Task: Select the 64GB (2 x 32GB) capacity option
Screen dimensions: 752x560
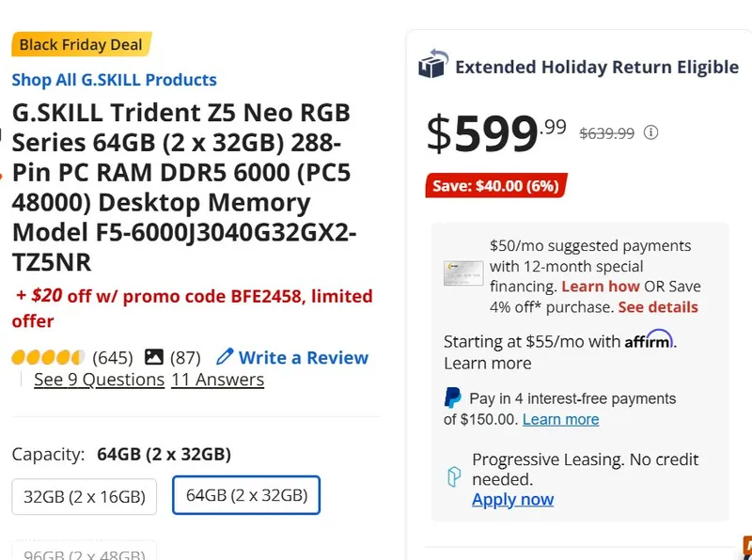Action: point(246,495)
